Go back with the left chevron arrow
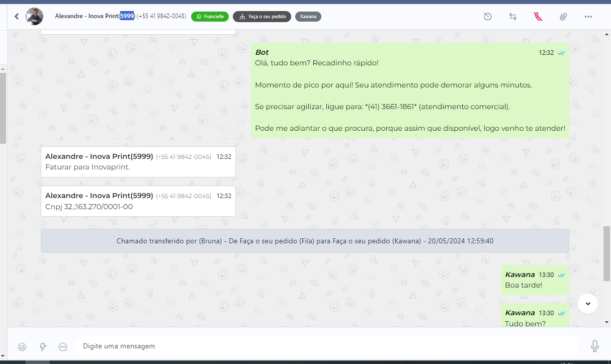 [x=17, y=17]
